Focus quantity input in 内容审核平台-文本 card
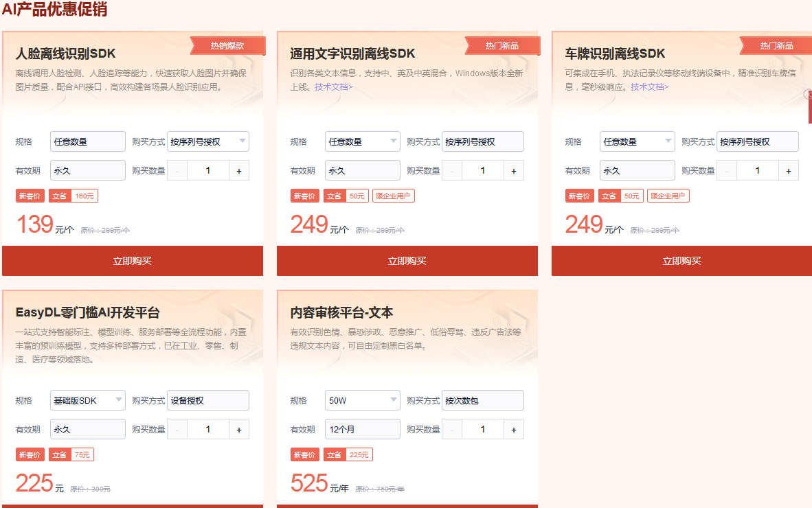812x508 pixels. point(483,429)
